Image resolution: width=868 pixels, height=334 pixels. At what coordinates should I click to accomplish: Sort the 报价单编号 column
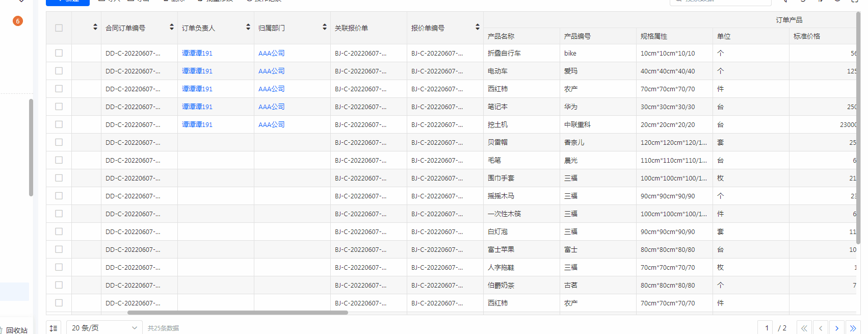coord(478,28)
